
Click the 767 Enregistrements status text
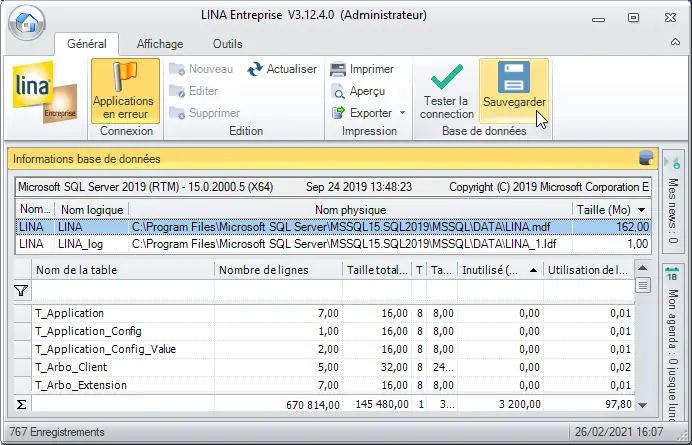pyautogui.click(x=56, y=432)
